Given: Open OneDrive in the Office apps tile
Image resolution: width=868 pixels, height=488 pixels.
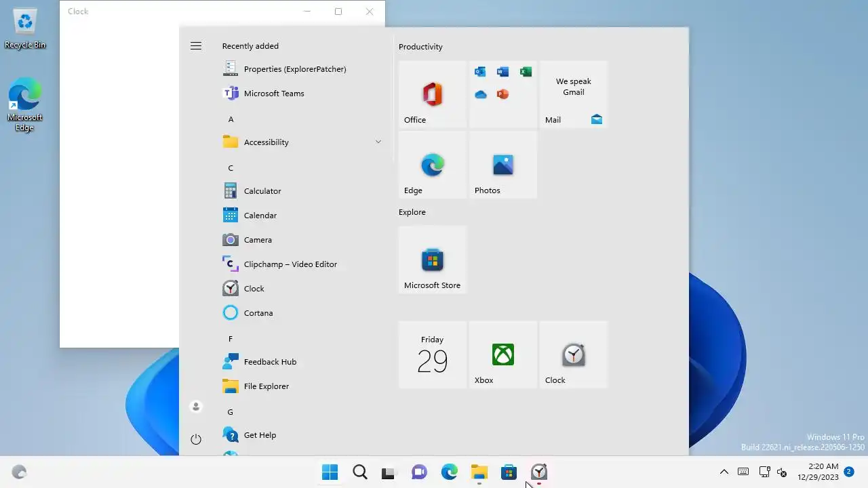Looking at the screenshot, I should pos(480,94).
